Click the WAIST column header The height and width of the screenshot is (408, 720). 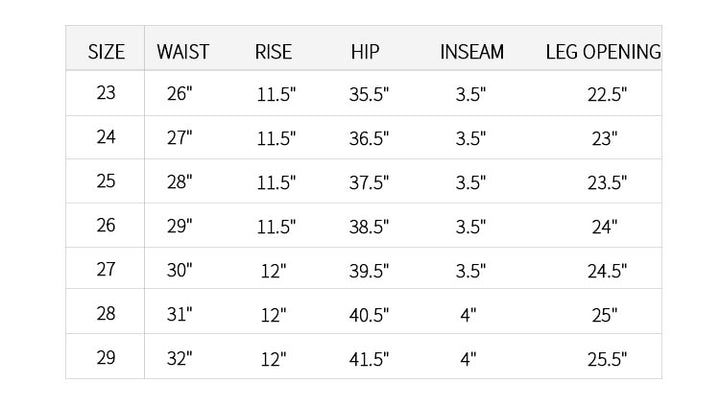point(182,51)
